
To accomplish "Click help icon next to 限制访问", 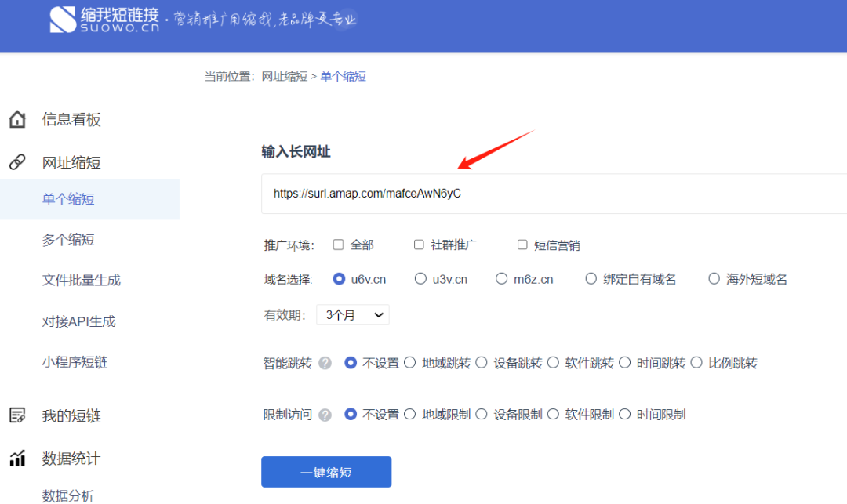I will click(x=325, y=415).
